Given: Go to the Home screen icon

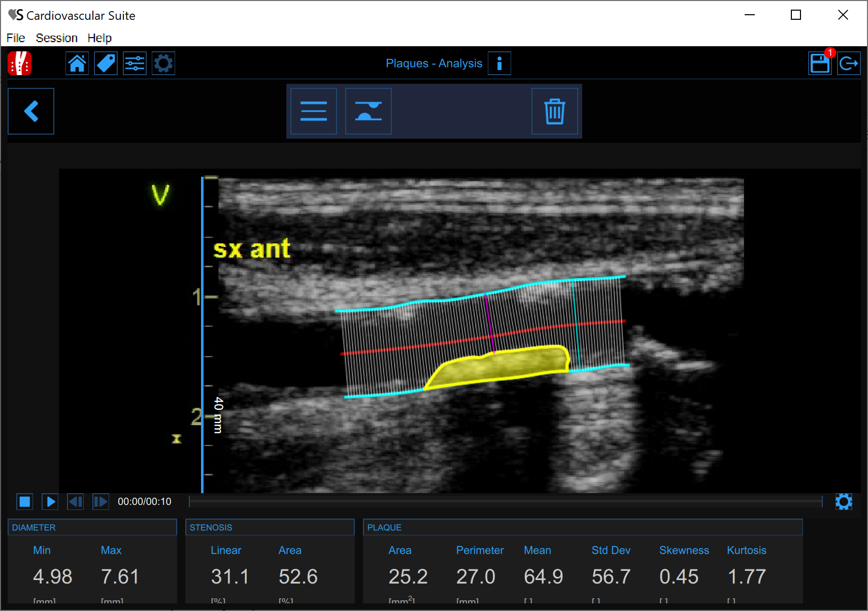Looking at the screenshot, I should 77,63.
